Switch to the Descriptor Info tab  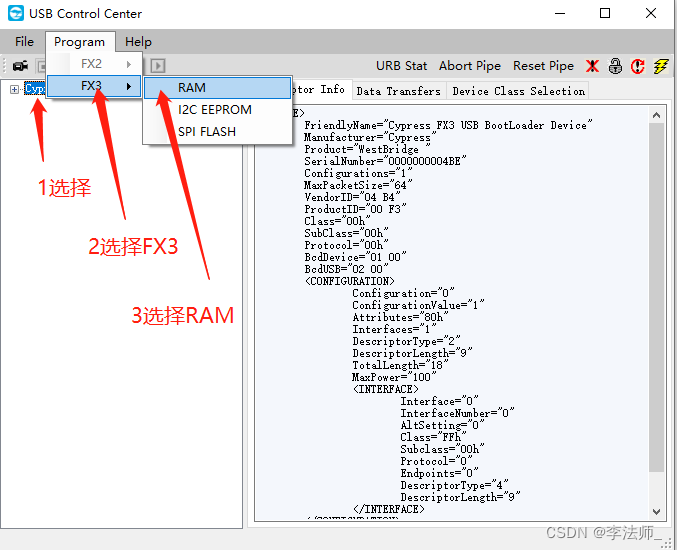pos(322,90)
